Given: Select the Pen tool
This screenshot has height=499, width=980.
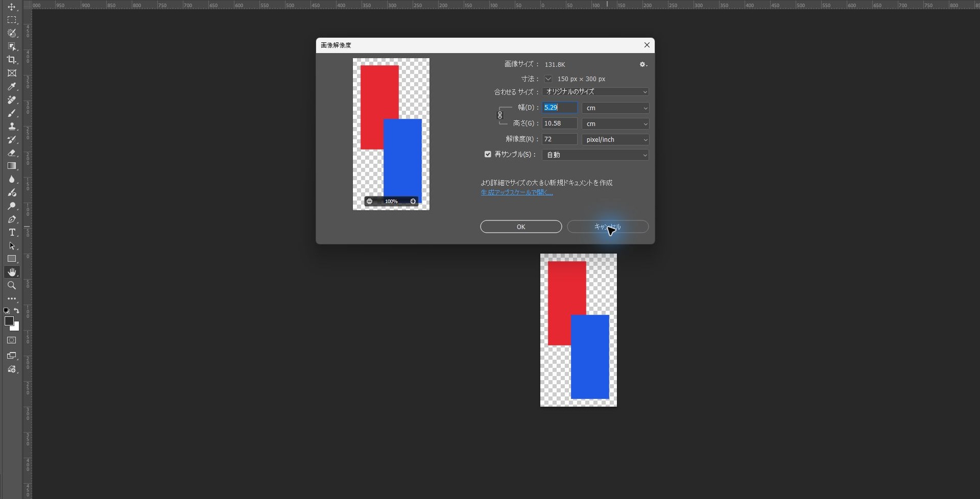Looking at the screenshot, I should 11,219.
